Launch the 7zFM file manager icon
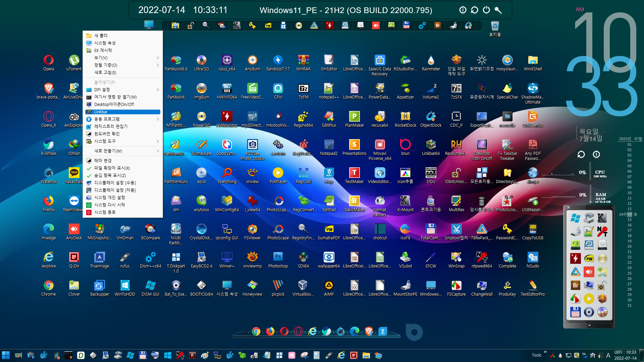The image size is (644, 362). 303,91
